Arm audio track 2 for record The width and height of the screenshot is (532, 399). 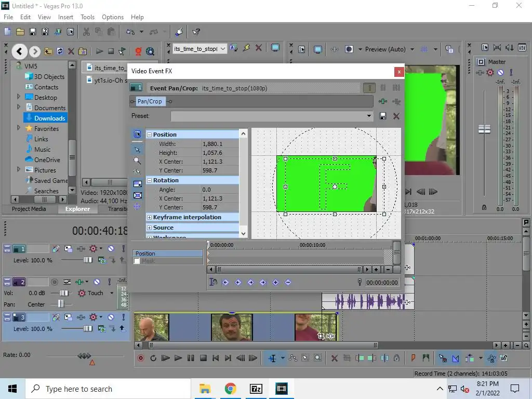54,282
